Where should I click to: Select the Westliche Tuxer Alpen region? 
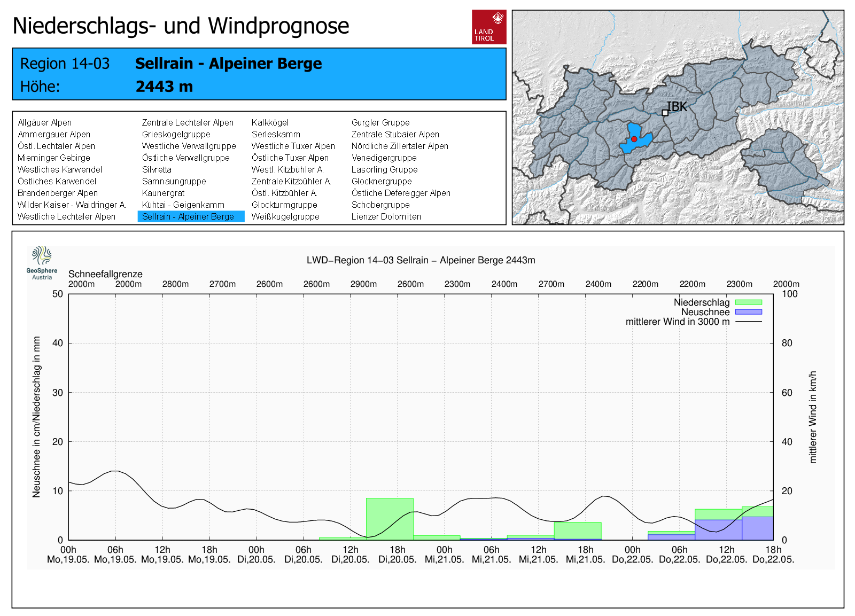(x=293, y=146)
